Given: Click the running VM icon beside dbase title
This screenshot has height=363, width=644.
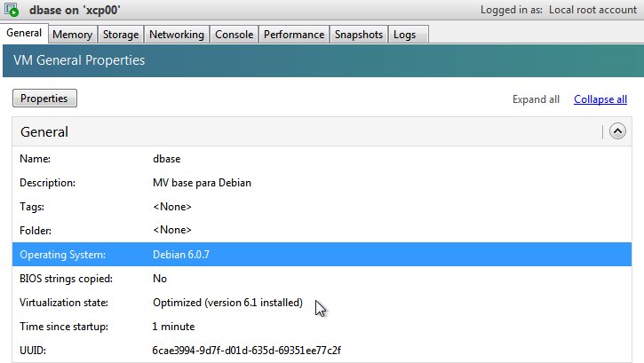Looking at the screenshot, I should click(x=11, y=10).
